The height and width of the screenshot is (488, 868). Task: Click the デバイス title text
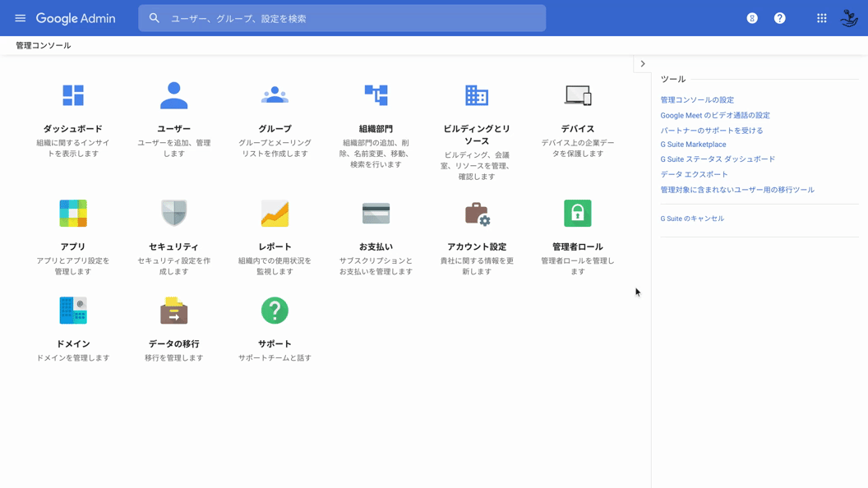click(577, 129)
